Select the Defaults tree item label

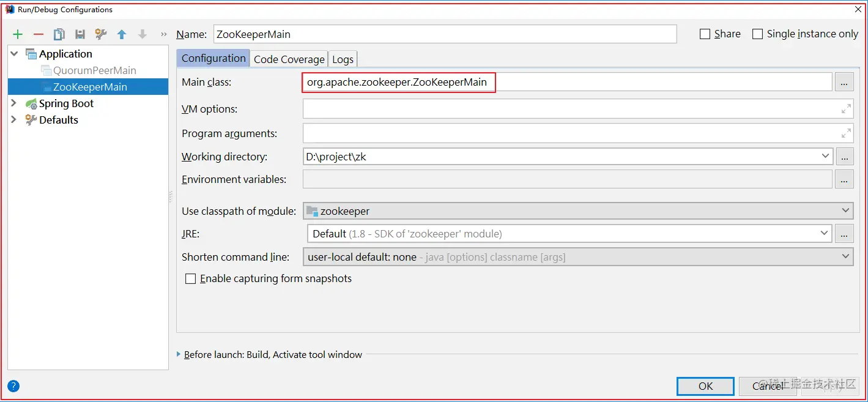[59, 120]
